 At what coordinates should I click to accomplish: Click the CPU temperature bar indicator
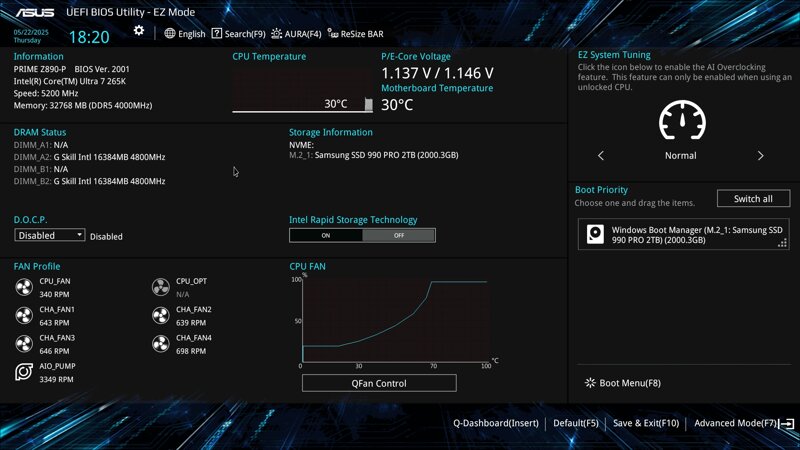pyautogui.click(x=369, y=105)
